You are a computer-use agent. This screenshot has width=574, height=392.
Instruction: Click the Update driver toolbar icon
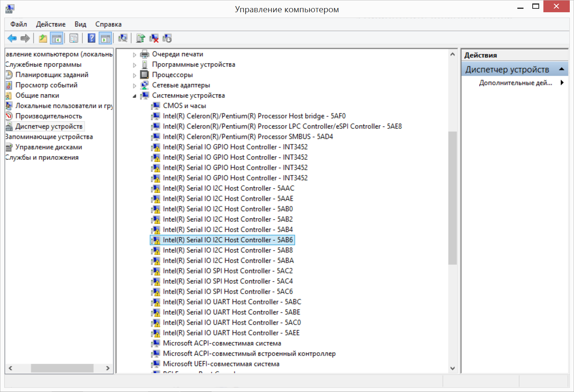140,38
